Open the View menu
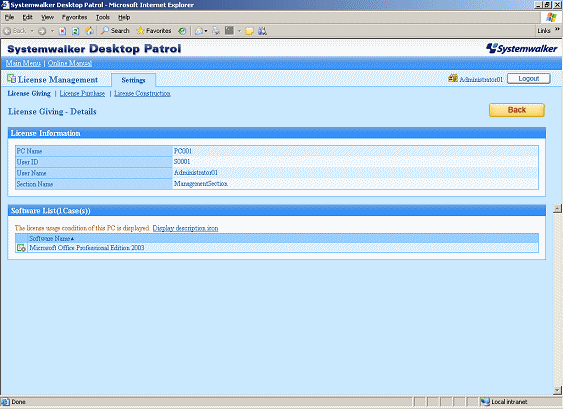Image resolution: width=563 pixels, height=409 pixels. click(47, 17)
